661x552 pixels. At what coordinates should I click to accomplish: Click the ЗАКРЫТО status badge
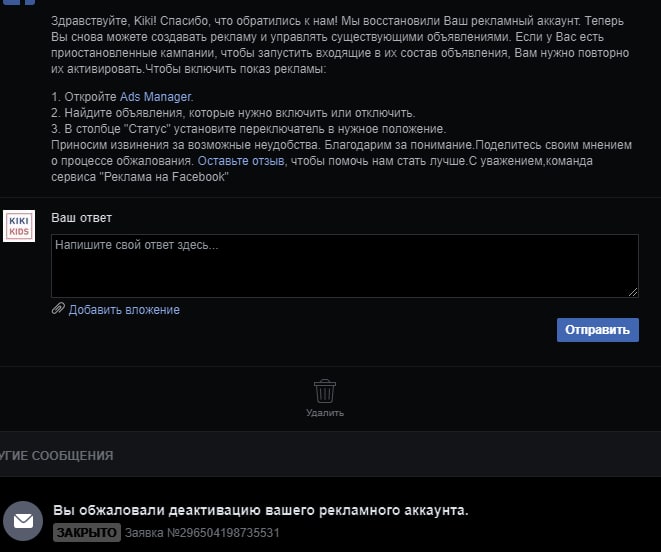click(87, 533)
